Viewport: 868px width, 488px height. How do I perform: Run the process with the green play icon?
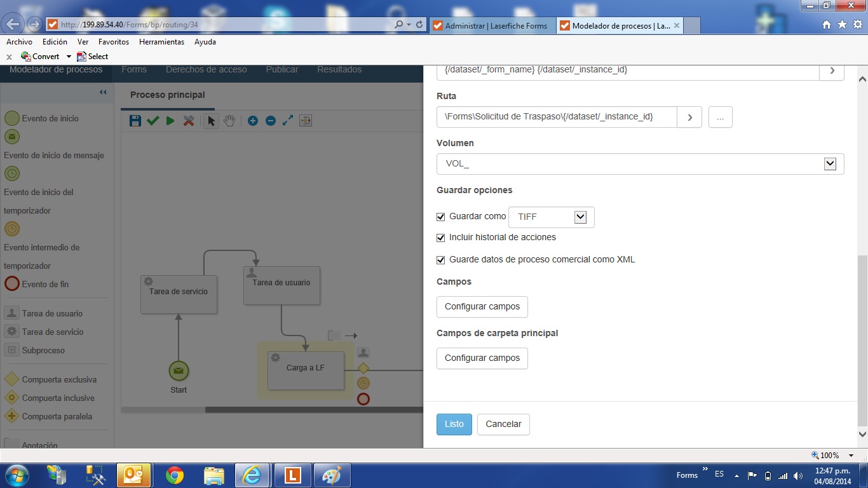pos(170,121)
